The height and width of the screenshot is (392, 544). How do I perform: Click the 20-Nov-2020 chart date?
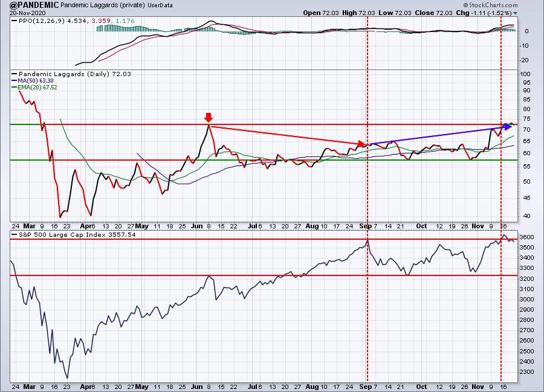(x=20, y=12)
